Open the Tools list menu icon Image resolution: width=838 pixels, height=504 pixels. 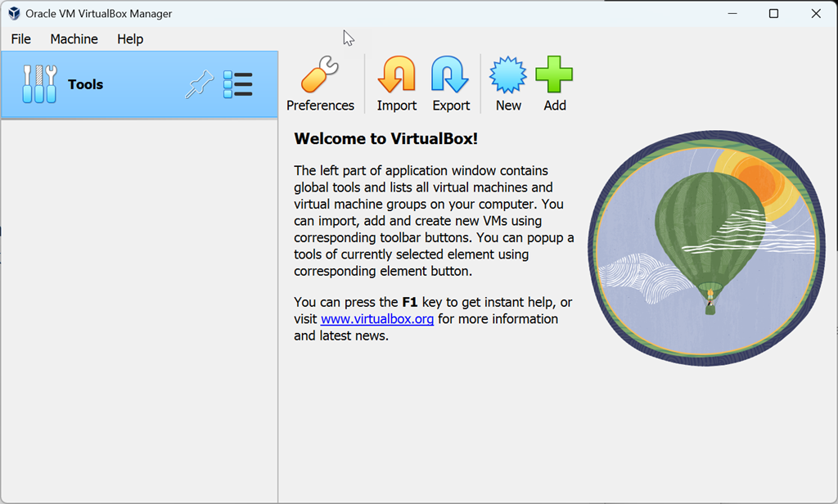[238, 84]
